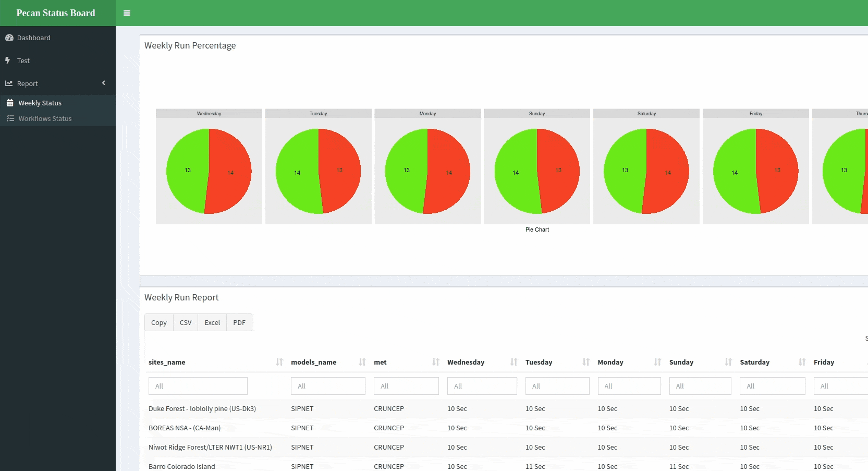The width and height of the screenshot is (868, 471).
Task: Click the Pecan Status Board title
Action: coord(56,13)
